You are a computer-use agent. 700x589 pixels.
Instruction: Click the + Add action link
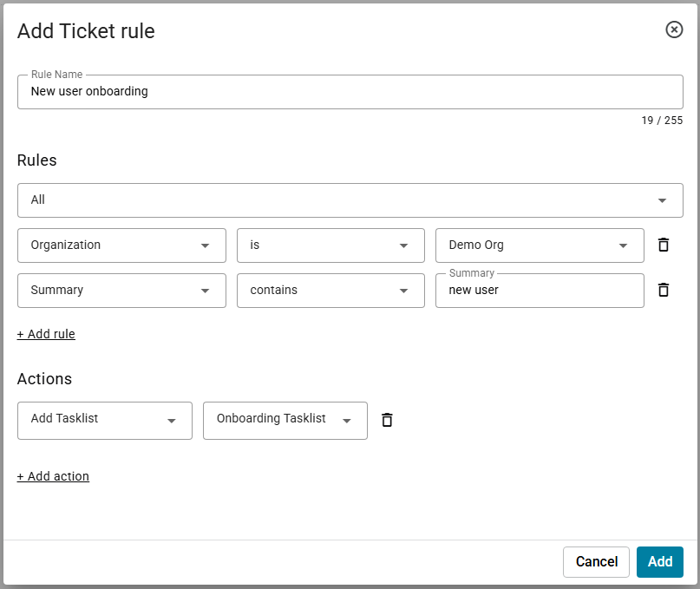point(53,476)
